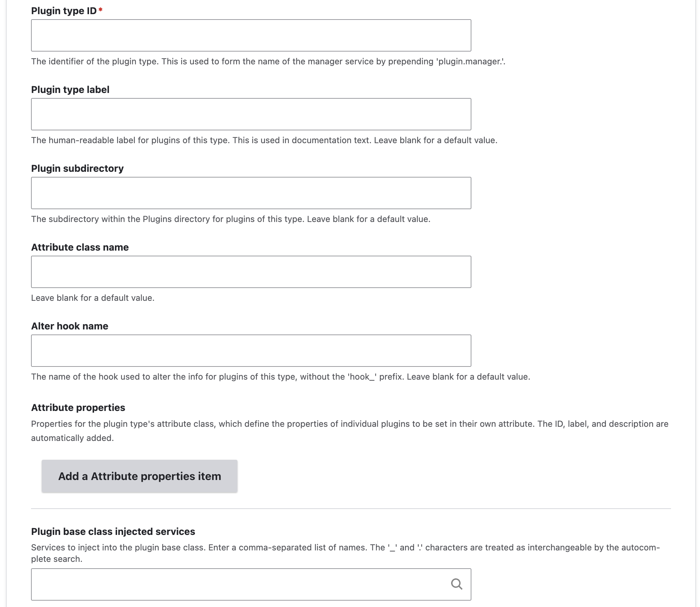Image resolution: width=700 pixels, height=607 pixels.
Task: Click the Alter hook name text field
Action: 251,351
